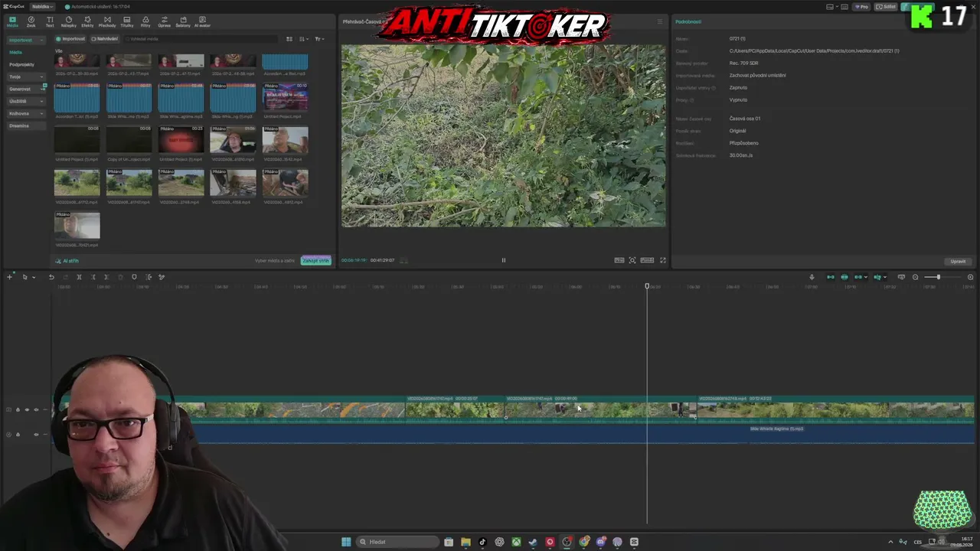The height and width of the screenshot is (551, 980).
Task: Expand the Importovat sidebar section
Action: (x=27, y=40)
